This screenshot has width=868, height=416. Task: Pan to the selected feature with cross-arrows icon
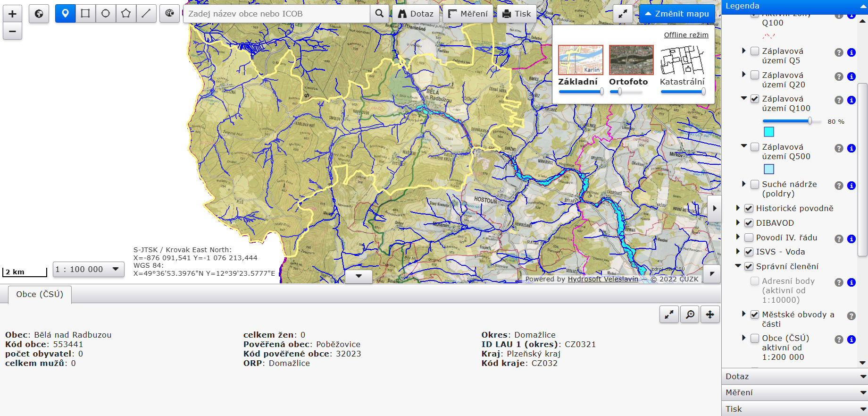click(710, 314)
